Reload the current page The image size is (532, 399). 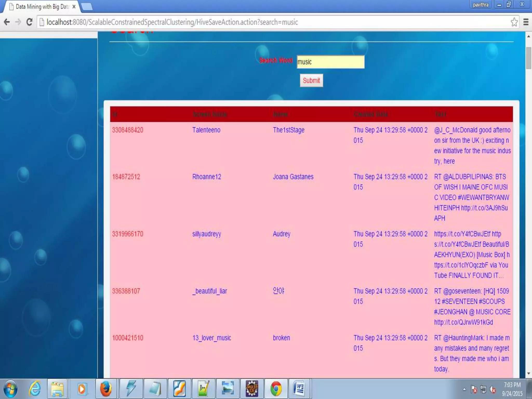29,22
